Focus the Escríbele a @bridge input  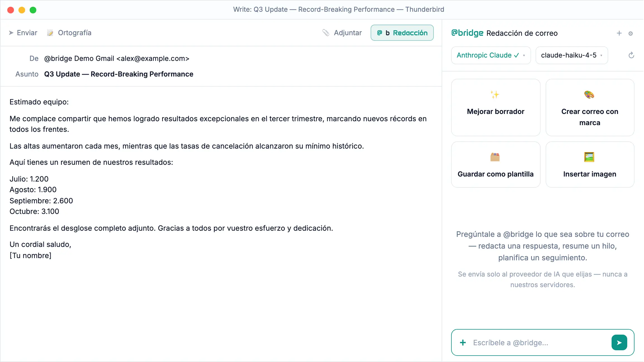[539, 343]
